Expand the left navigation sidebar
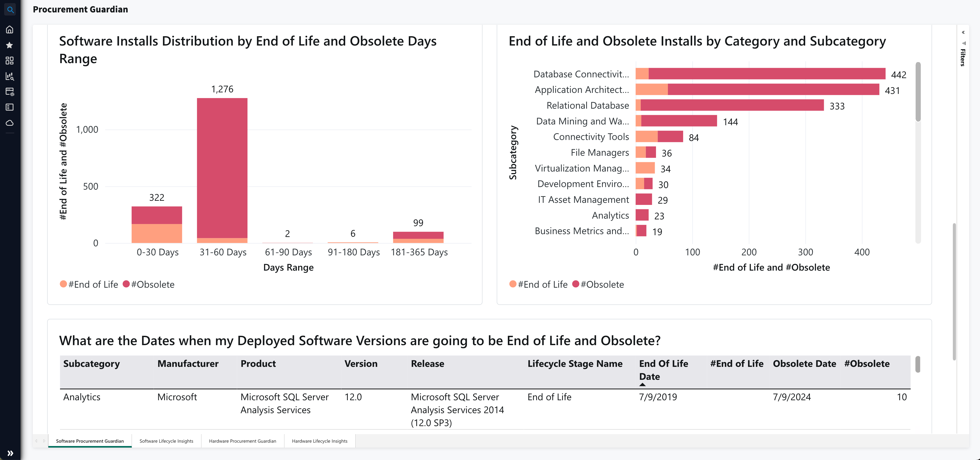980x460 pixels. [10, 453]
